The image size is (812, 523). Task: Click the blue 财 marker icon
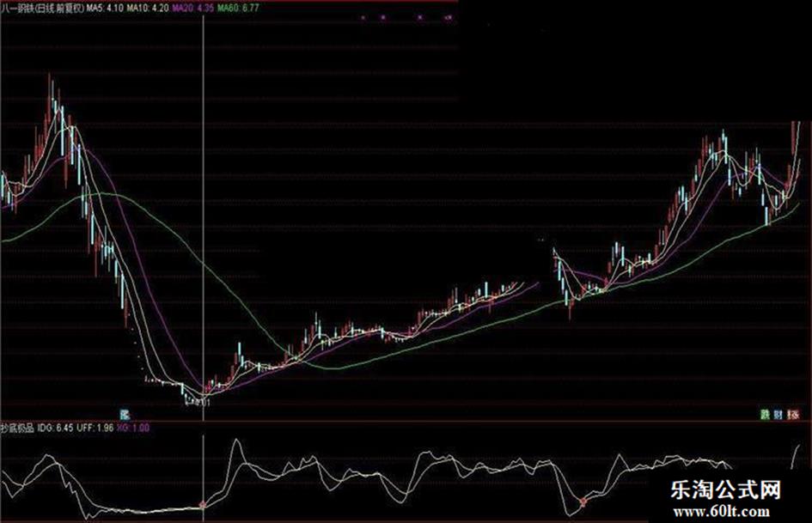pyautogui.click(x=778, y=414)
